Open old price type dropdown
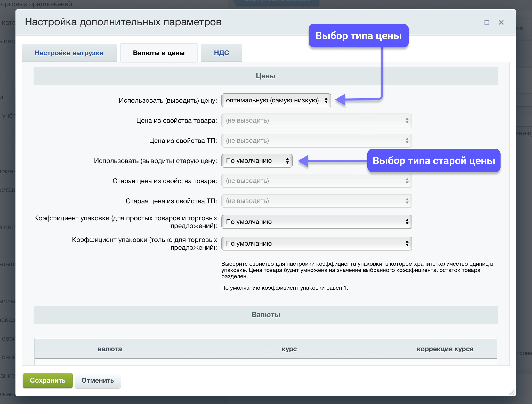Viewport: 532px width, 404px height. pyautogui.click(x=257, y=161)
